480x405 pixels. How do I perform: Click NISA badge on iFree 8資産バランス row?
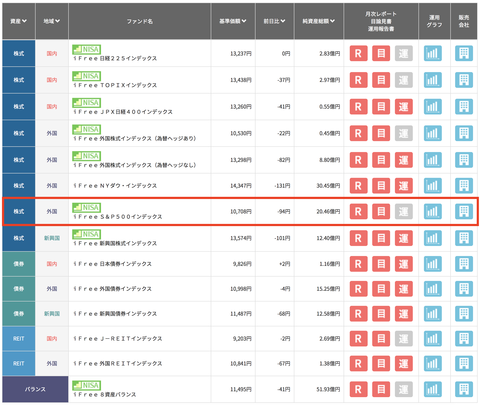(87, 385)
